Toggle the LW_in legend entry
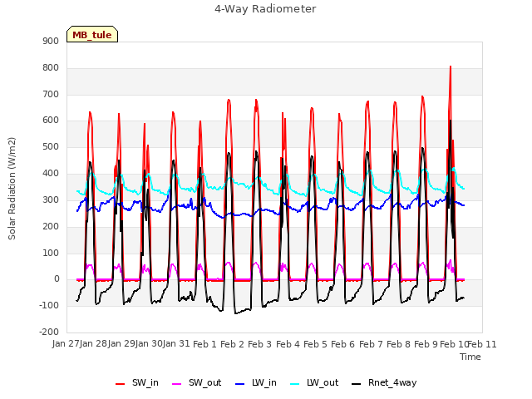 point(256,382)
